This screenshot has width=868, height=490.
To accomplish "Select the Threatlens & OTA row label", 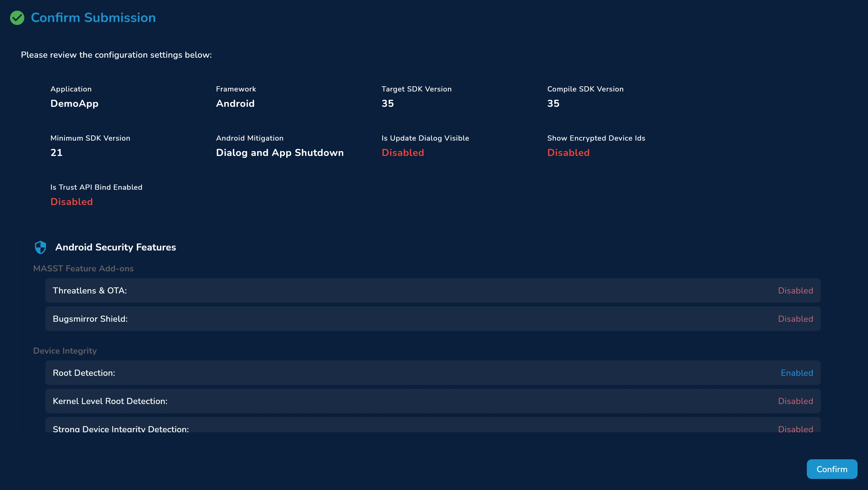I will click(x=90, y=291).
